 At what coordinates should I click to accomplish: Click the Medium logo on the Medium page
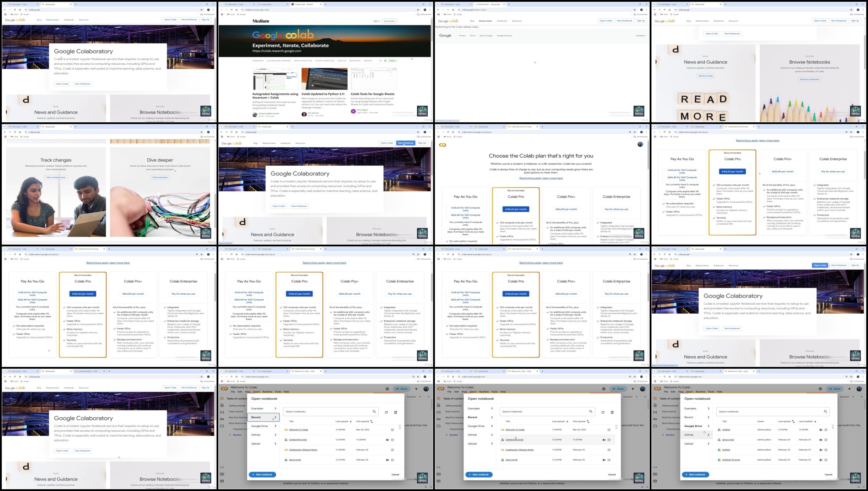[261, 21]
